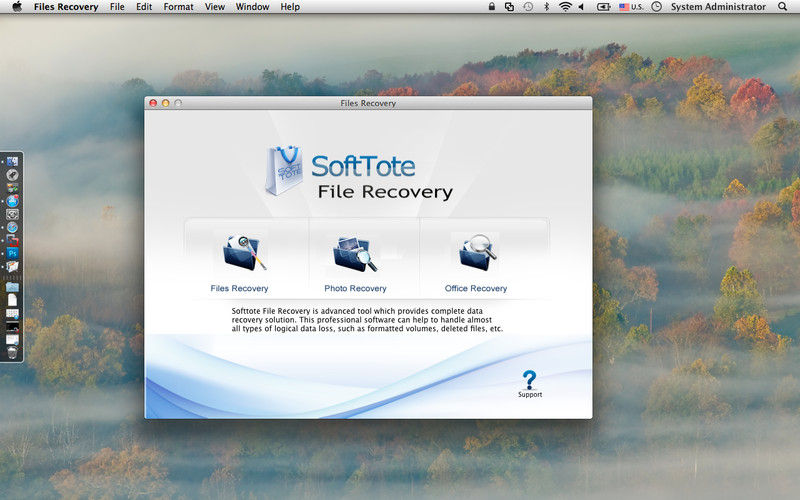The height and width of the screenshot is (500, 800).
Task: Open the U.S. flag input source menu
Action: click(x=631, y=7)
